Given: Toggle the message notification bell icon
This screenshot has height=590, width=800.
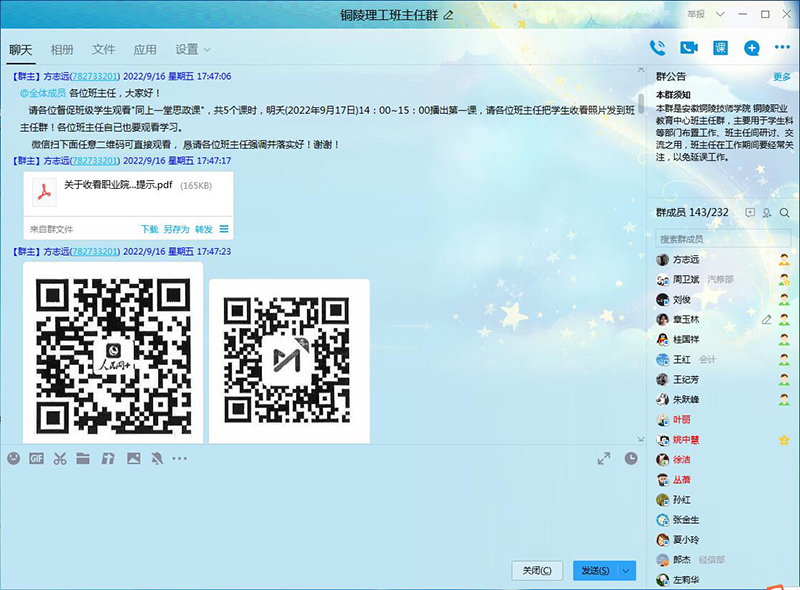Looking at the screenshot, I should pos(157,458).
